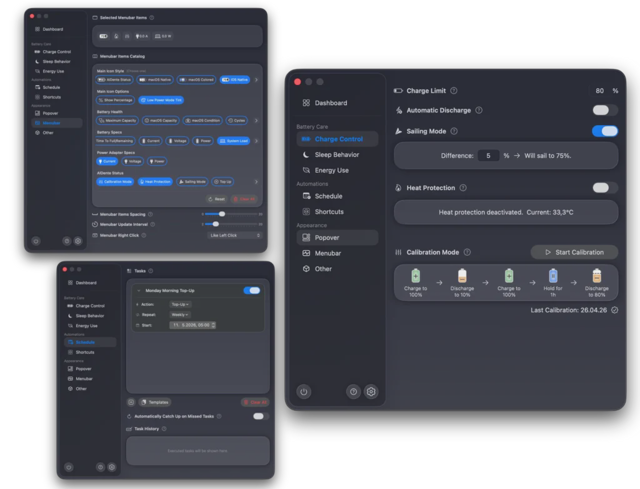Click help icon next to Charge Limit

click(x=453, y=91)
